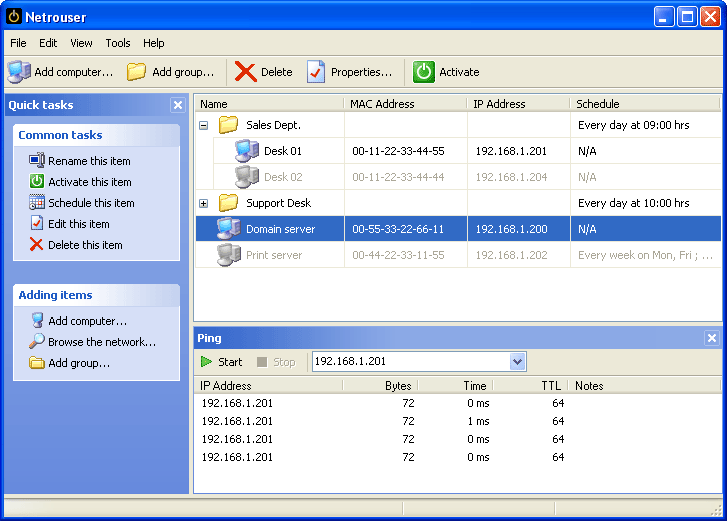Select the Print server row name
Screen dimensions: 727x521
274,255
